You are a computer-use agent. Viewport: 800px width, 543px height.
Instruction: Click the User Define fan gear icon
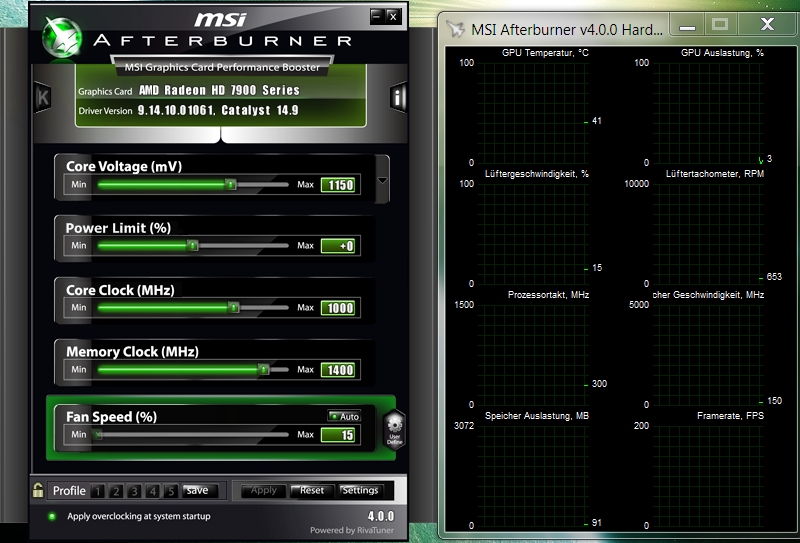pyautogui.click(x=394, y=430)
